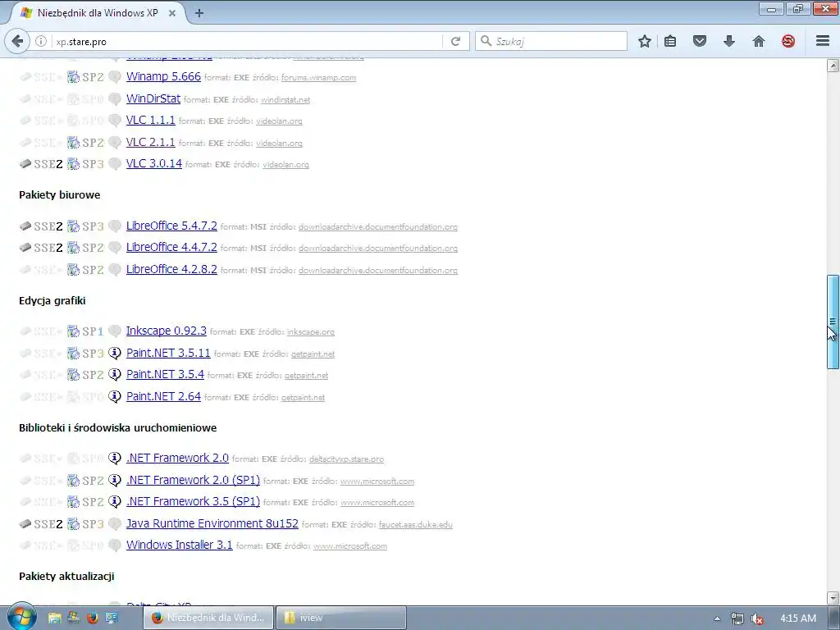Click the scrollbar up arrow
The height and width of the screenshot is (630, 840).
(833, 66)
